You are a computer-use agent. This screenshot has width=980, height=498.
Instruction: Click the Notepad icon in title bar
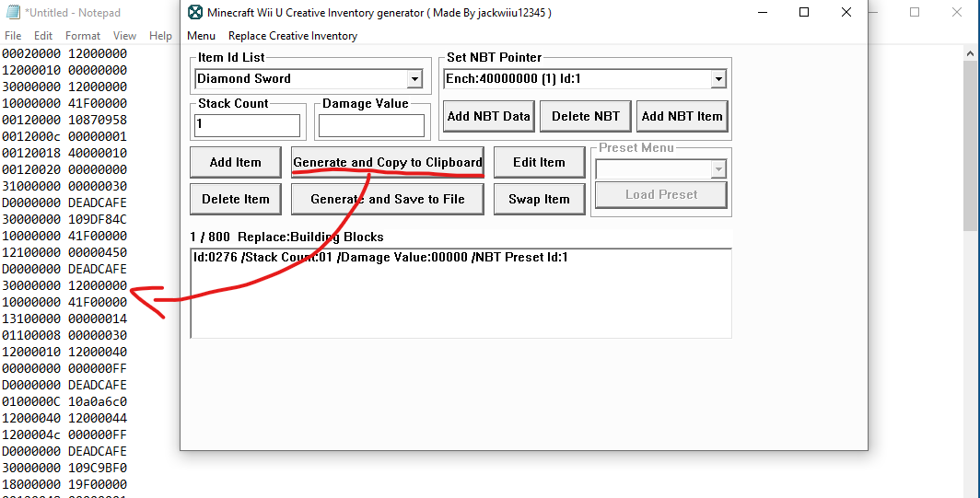[x=13, y=12]
